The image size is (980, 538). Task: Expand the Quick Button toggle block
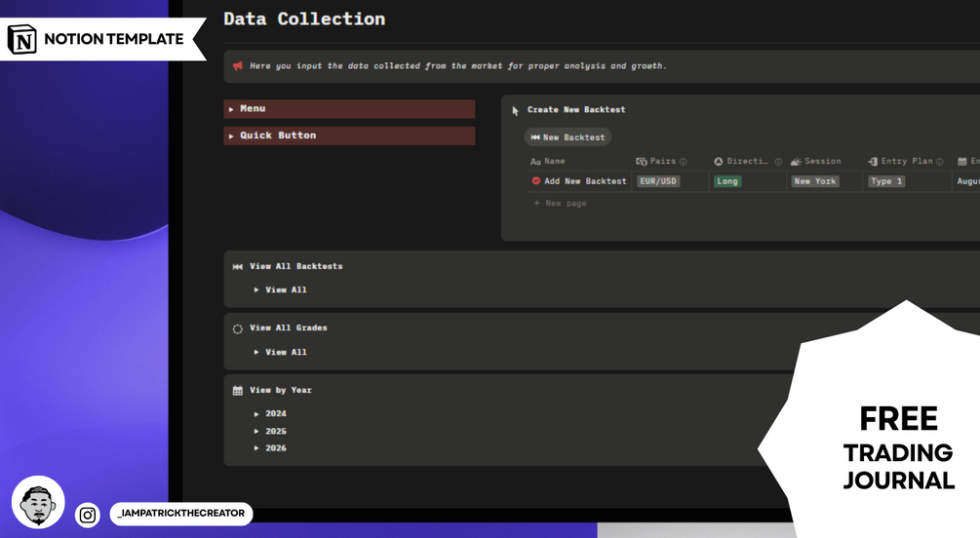pos(349,135)
